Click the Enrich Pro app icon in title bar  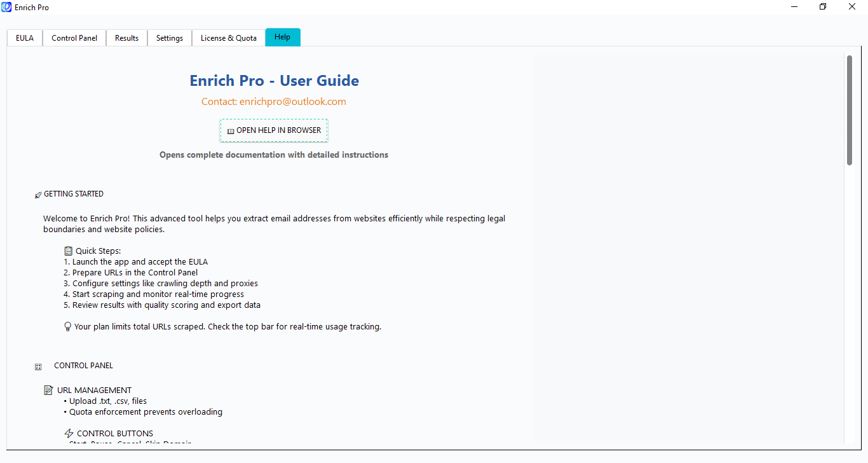coord(7,7)
